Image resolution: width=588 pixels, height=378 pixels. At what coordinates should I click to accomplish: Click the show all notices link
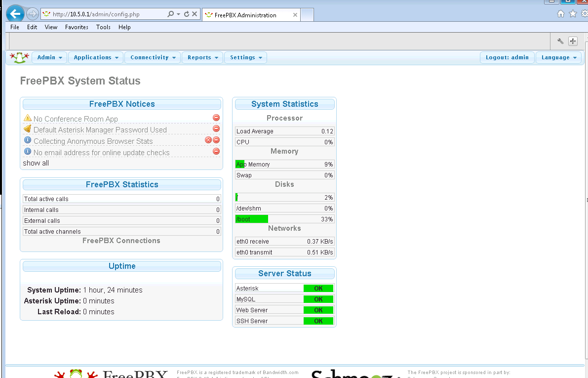tap(35, 163)
